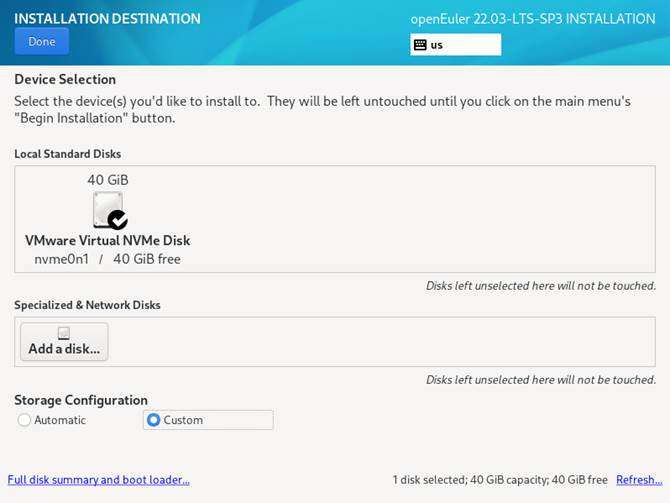Click empty area in Specialized & Network Disks panel
The image size is (670, 503).
400,342
